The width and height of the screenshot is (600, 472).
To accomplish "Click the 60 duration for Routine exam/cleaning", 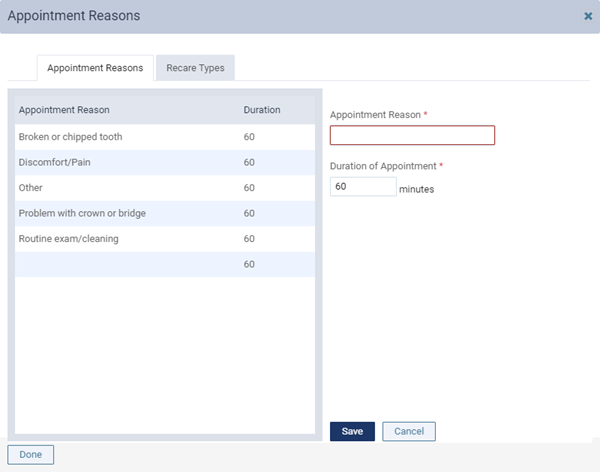I will [x=249, y=239].
